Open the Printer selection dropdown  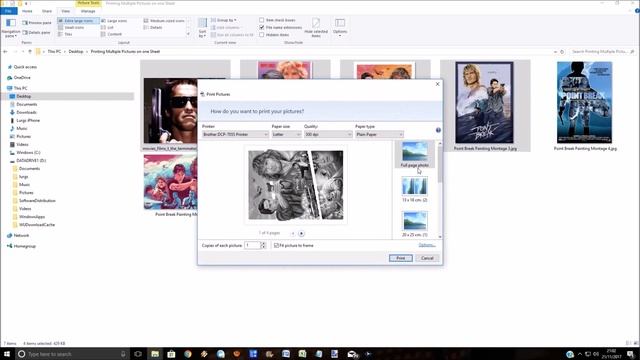click(235, 134)
